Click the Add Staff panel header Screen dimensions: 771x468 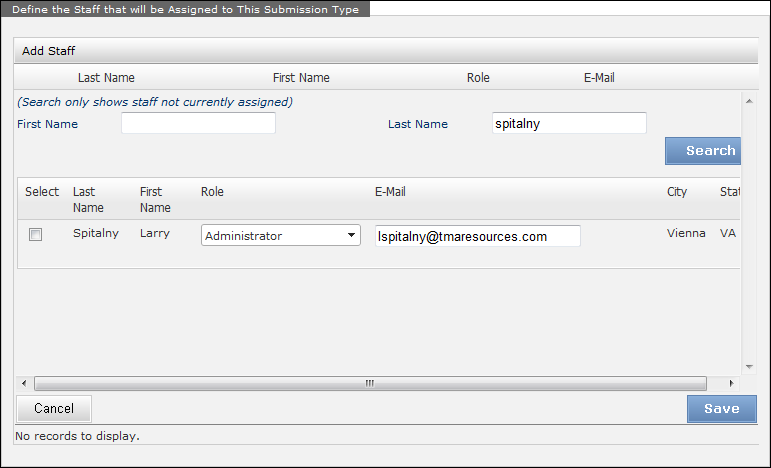point(48,51)
